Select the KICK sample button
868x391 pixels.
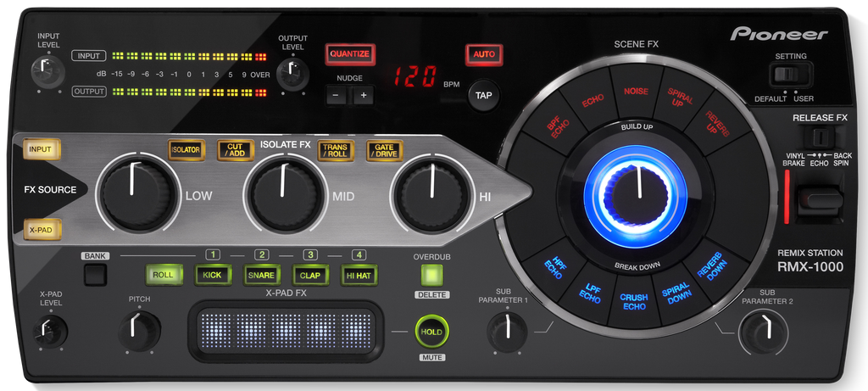213,275
